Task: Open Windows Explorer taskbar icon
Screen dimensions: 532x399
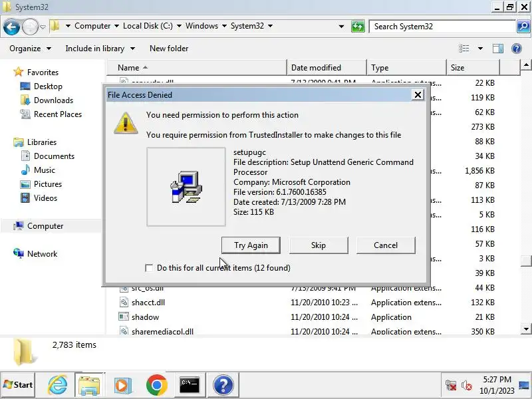Action: click(89, 385)
